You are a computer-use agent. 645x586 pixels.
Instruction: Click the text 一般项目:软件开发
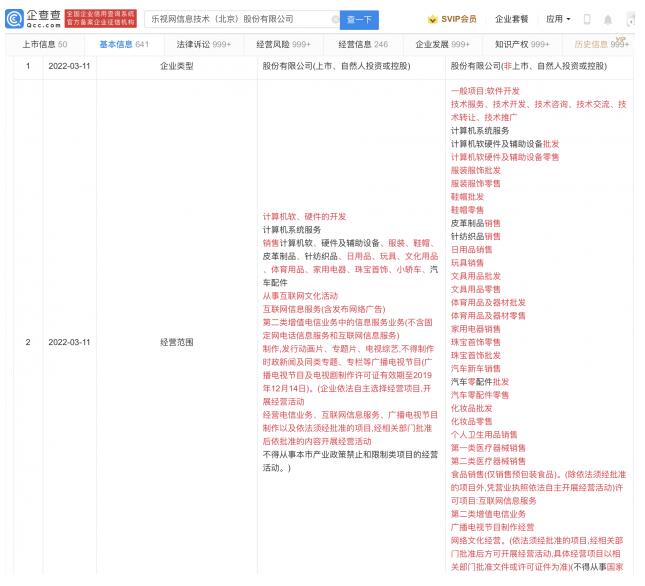[485, 91]
